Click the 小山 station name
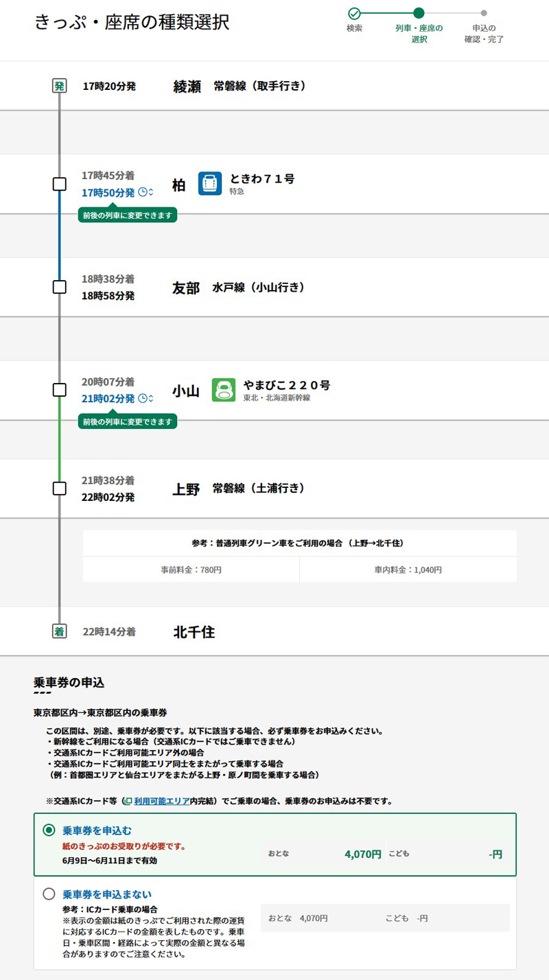This screenshot has height=980, width=549. pyautogui.click(x=185, y=391)
